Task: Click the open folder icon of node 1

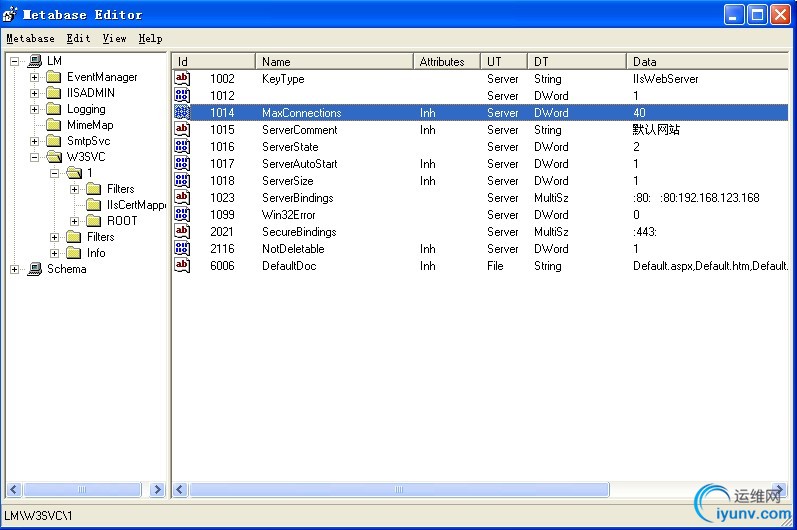Action: coord(74,173)
